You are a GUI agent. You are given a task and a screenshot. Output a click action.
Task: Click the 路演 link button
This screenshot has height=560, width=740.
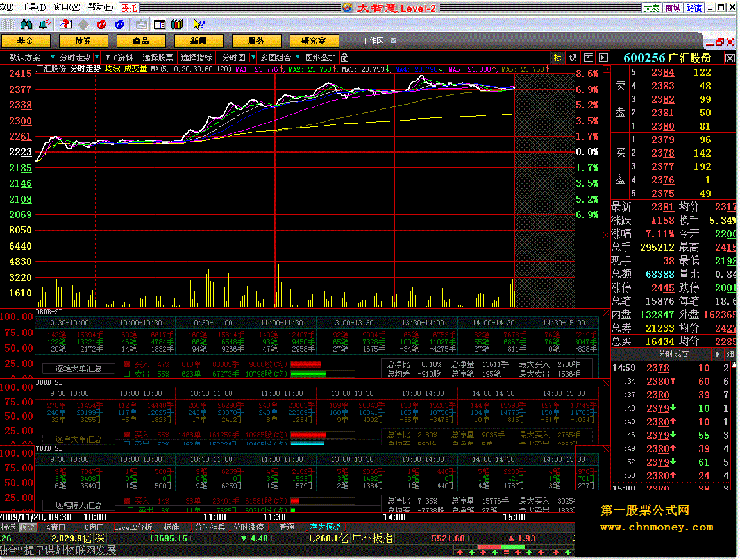click(694, 8)
